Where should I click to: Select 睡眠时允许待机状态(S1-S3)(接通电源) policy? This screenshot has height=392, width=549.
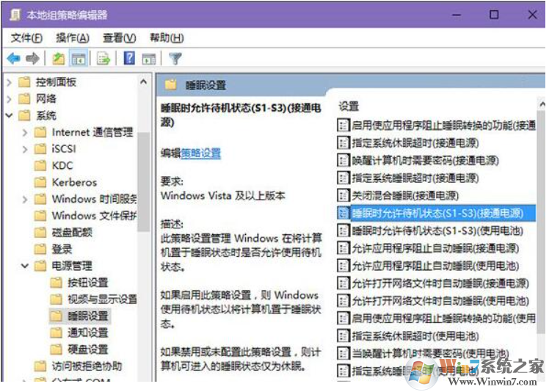[436, 213]
